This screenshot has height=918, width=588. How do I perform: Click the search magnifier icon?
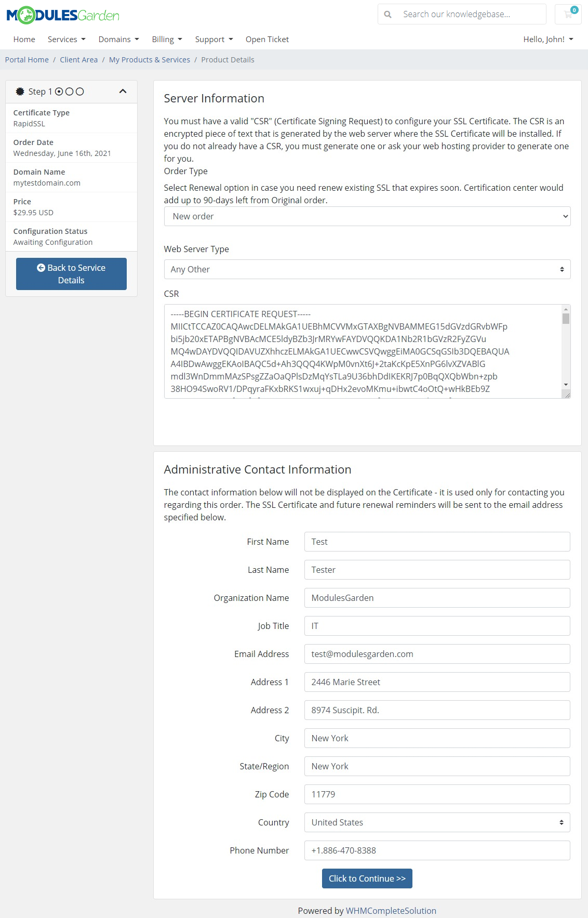pos(388,14)
